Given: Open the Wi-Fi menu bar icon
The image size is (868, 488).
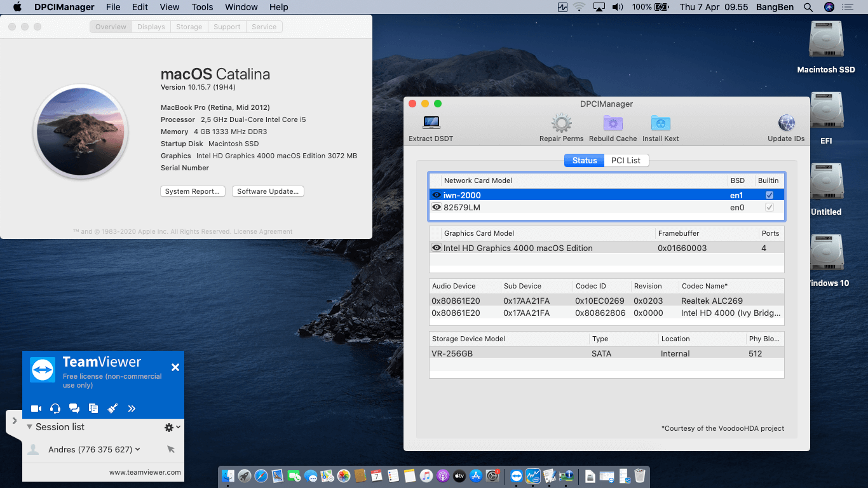Looking at the screenshot, I should click(x=579, y=7).
